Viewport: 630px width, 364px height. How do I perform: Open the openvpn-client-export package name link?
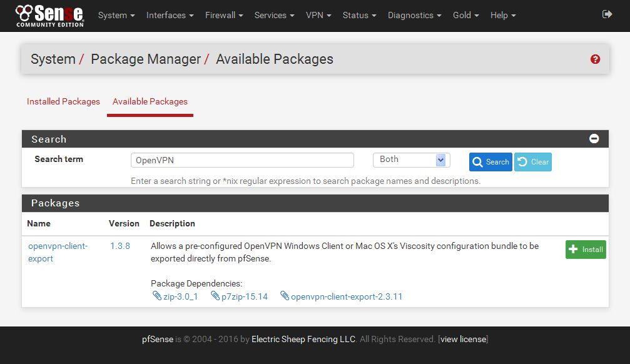(x=58, y=252)
